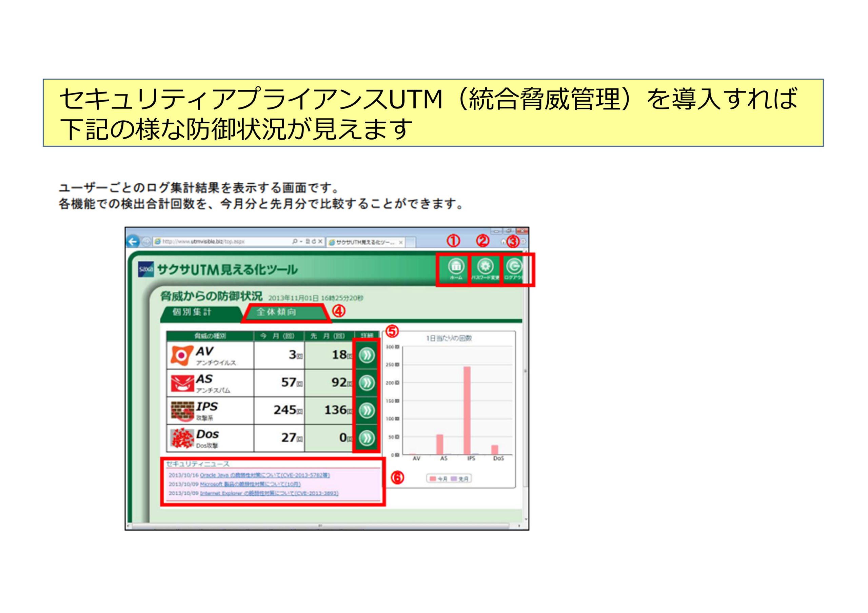Click refresh icon in address bar
Screen dimensions: 868x613
314,242
